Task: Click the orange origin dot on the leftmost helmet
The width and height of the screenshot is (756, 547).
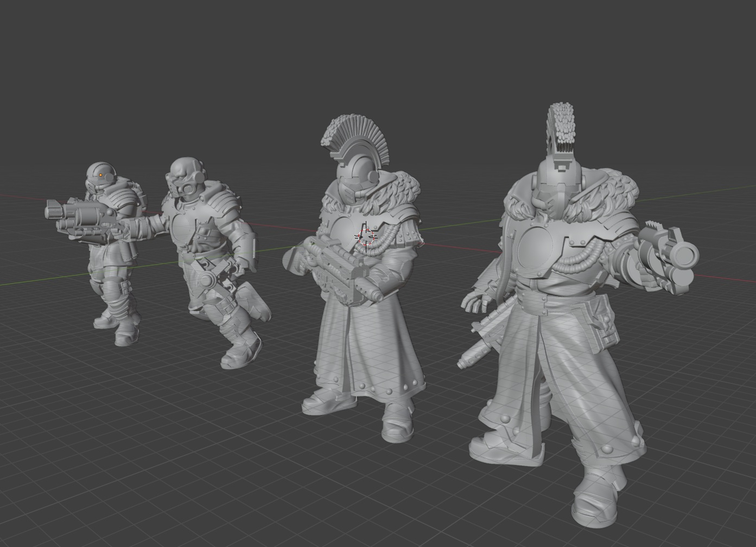Action: tap(101, 175)
